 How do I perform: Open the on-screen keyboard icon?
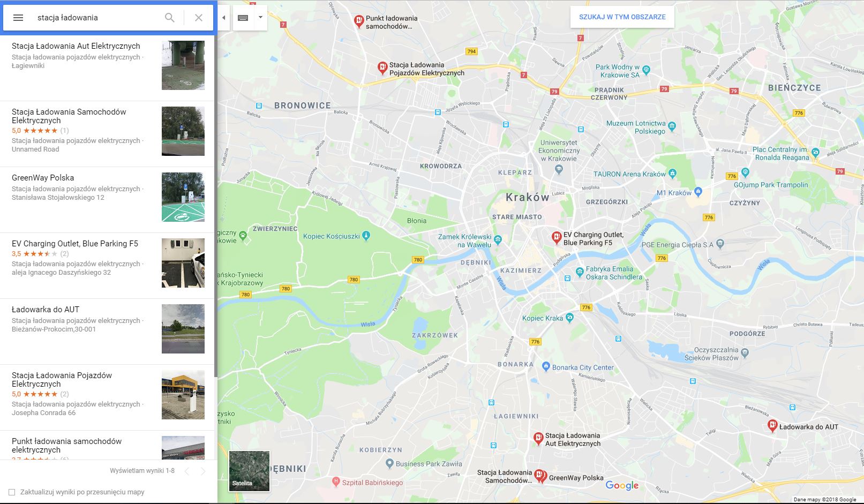pyautogui.click(x=243, y=18)
